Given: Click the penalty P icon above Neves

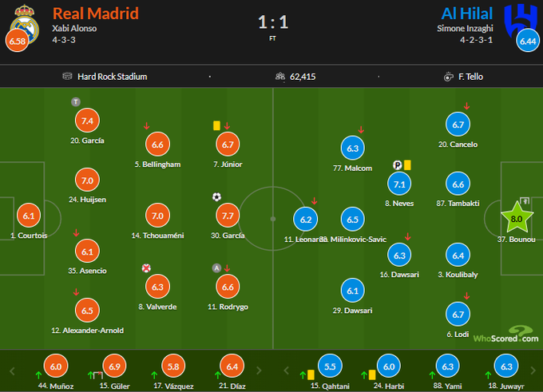Looking at the screenshot, I should click(397, 165).
